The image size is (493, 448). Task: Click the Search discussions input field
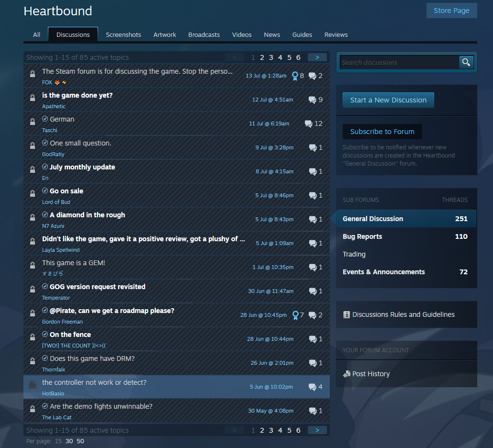[399, 62]
